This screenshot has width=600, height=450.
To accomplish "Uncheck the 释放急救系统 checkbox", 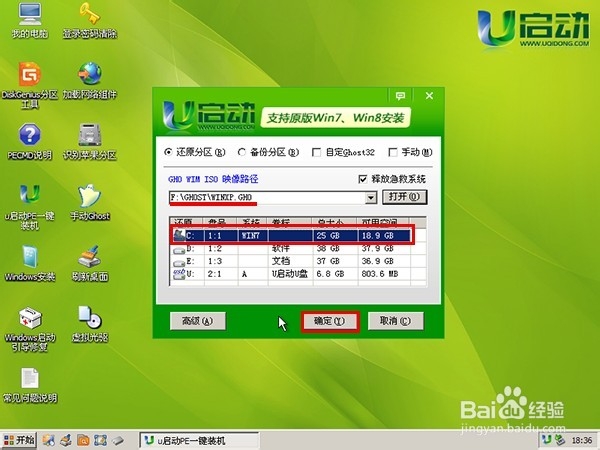I will 362,179.
